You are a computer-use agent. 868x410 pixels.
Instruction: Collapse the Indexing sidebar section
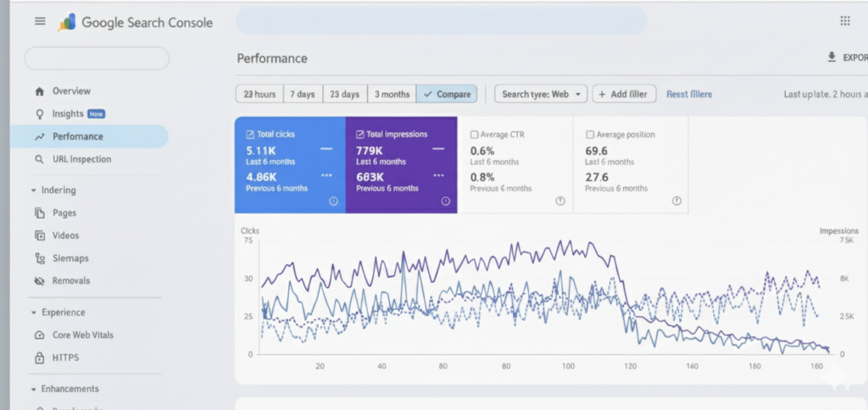34,191
